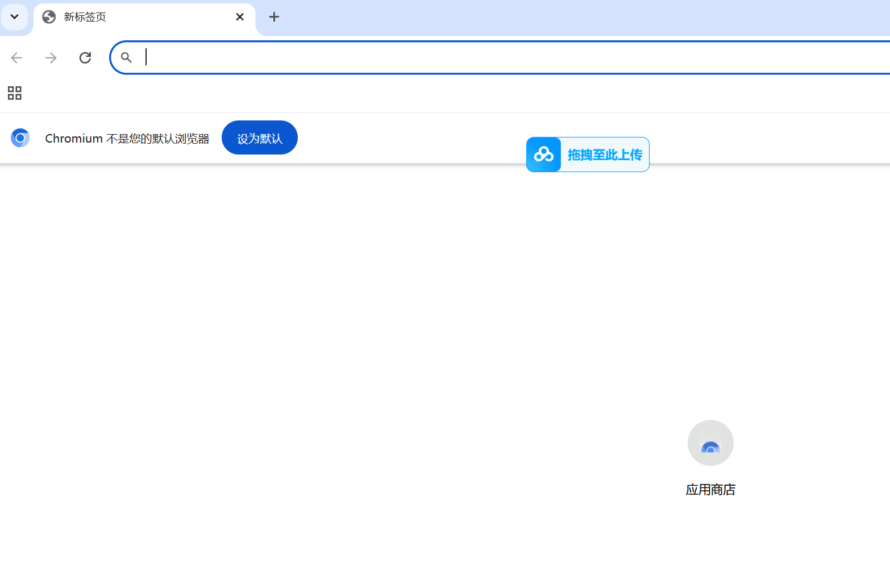
Task: Click the 拖拽至此上传 upload link
Action: [x=605, y=154]
